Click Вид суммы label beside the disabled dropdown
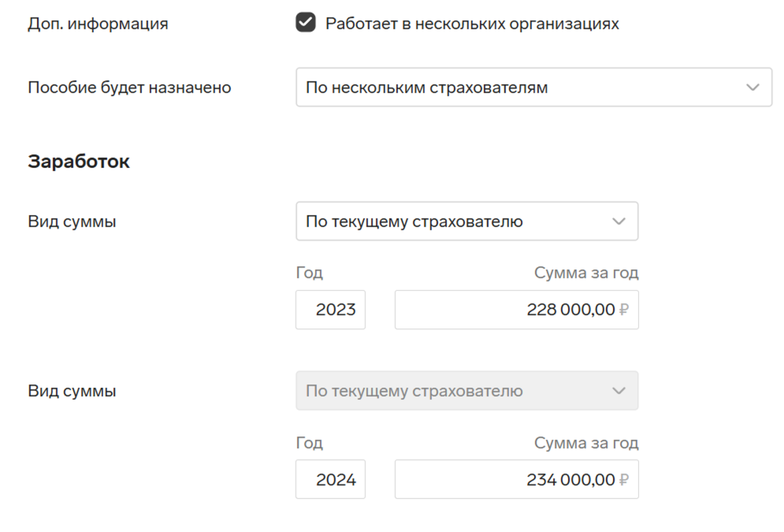 72,391
